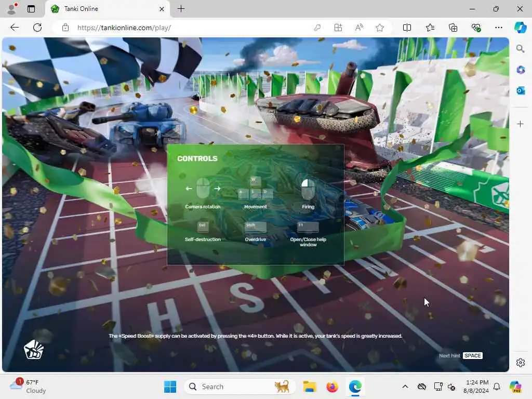Open Browser essentials heart icon

pos(476,28)
